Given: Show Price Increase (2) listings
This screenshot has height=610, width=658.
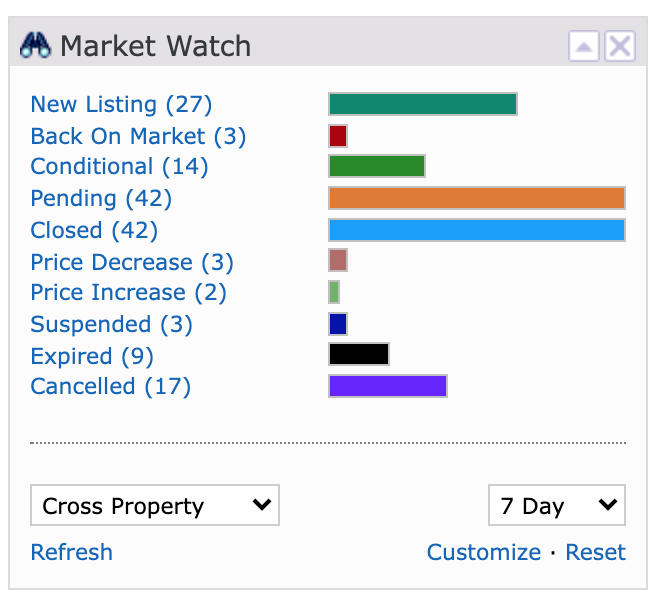Looking at the screenshot, I should click(128, 292).
